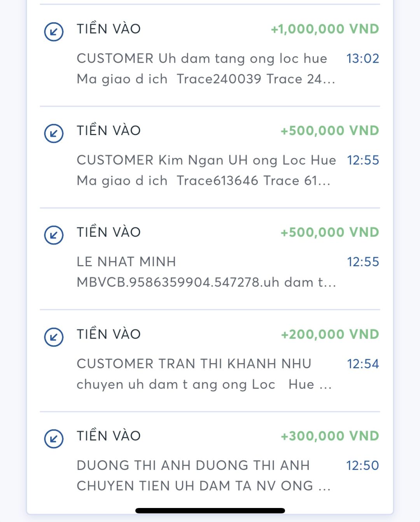Click the +300,000 VND amount

click(x=330, y=436)
